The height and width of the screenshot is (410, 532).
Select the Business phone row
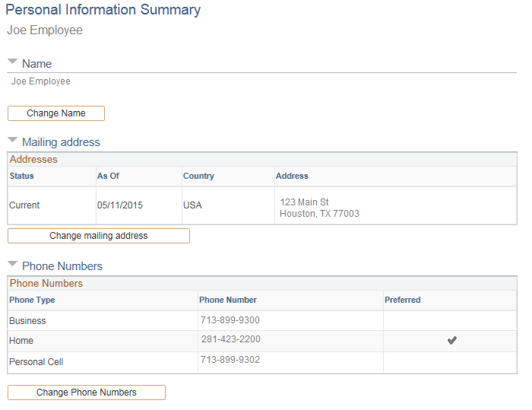(x=27, y=321)
